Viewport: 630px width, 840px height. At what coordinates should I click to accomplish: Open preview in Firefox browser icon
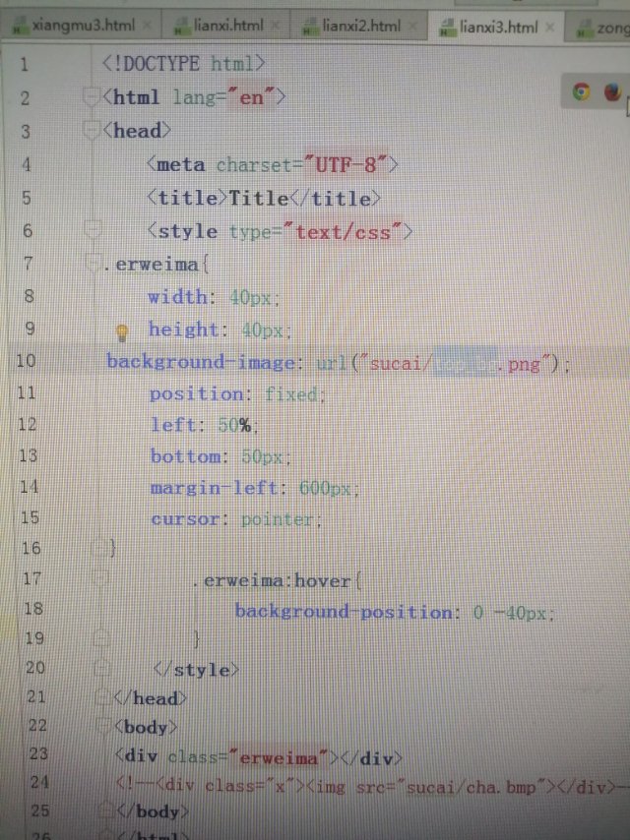[x=611, y=91]
